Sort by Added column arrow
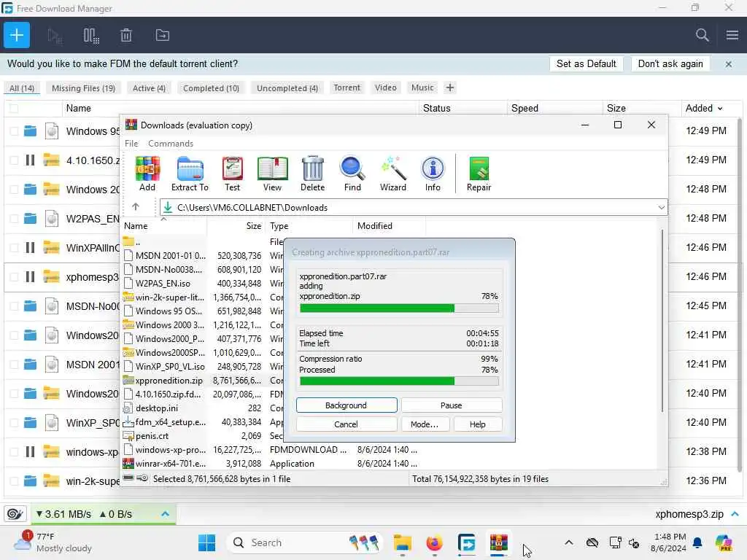The height and width of the screenshot is (560, 747). point(720,109)
